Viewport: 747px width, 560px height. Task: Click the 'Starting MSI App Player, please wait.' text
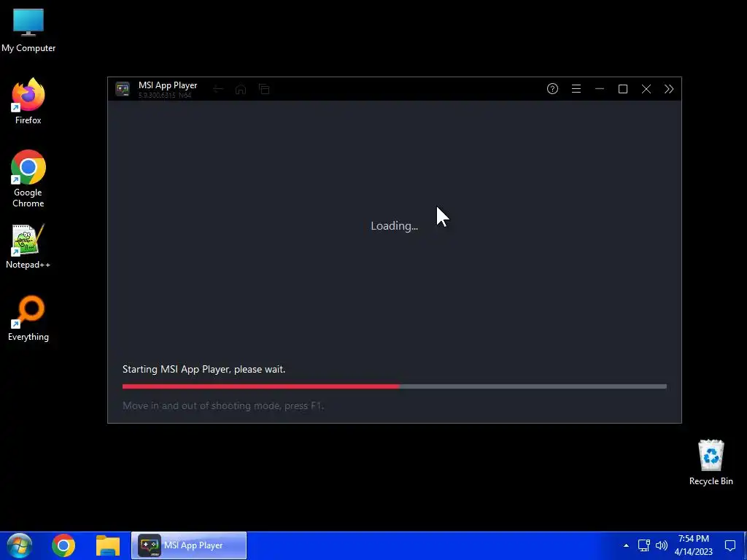point(204,369)
